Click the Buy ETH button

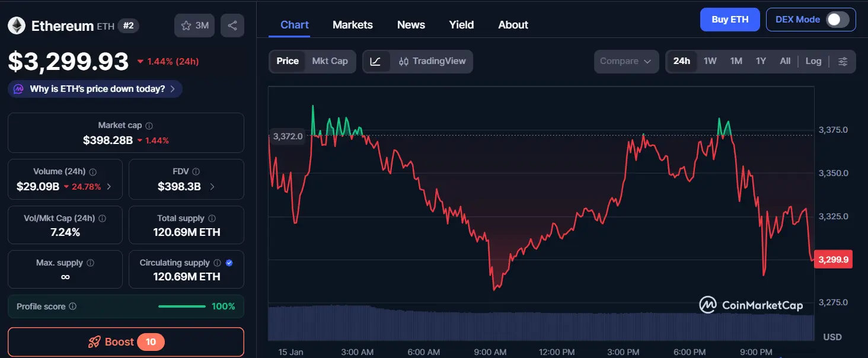tap(730, 19)
